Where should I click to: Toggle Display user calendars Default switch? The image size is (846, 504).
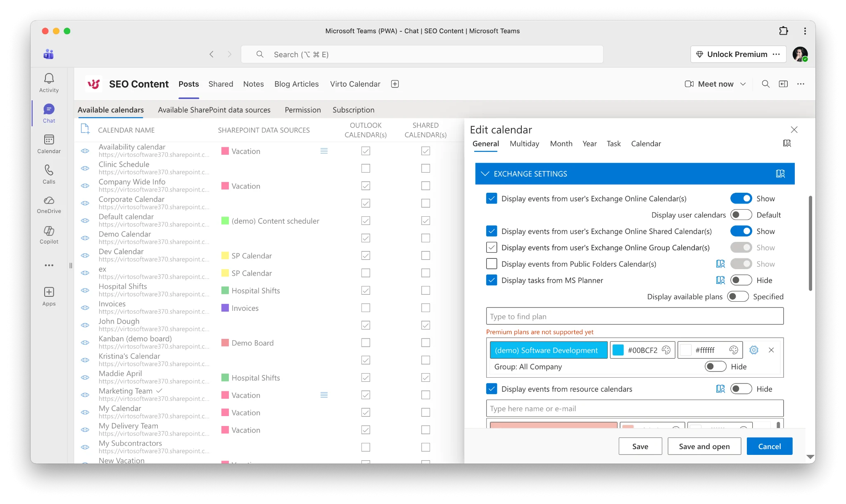[741, 215]
